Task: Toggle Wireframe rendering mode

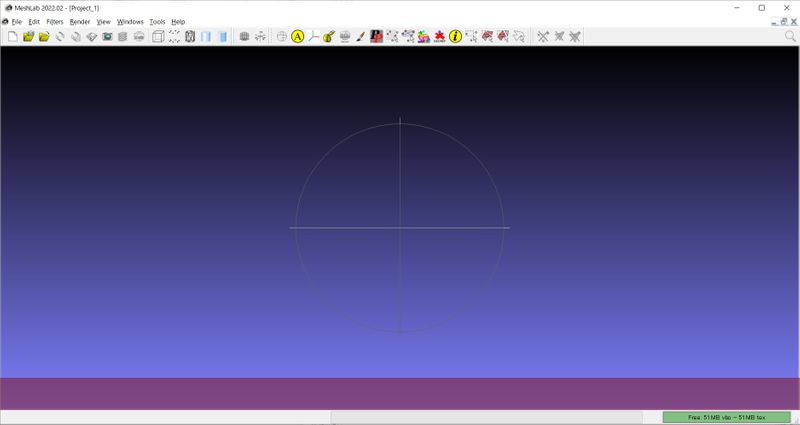Action: tap(190, 36)
